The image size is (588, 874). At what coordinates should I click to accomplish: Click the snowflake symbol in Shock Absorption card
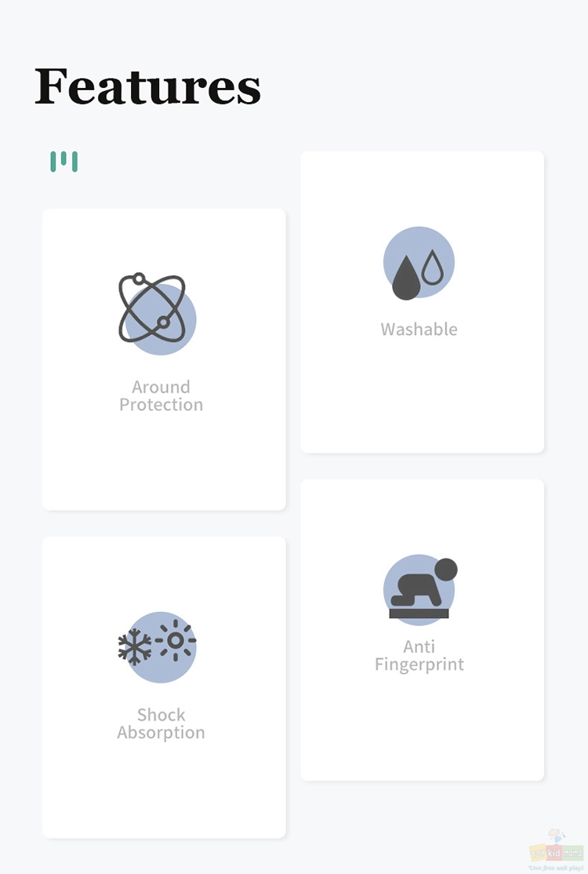(x=134, y=646)
